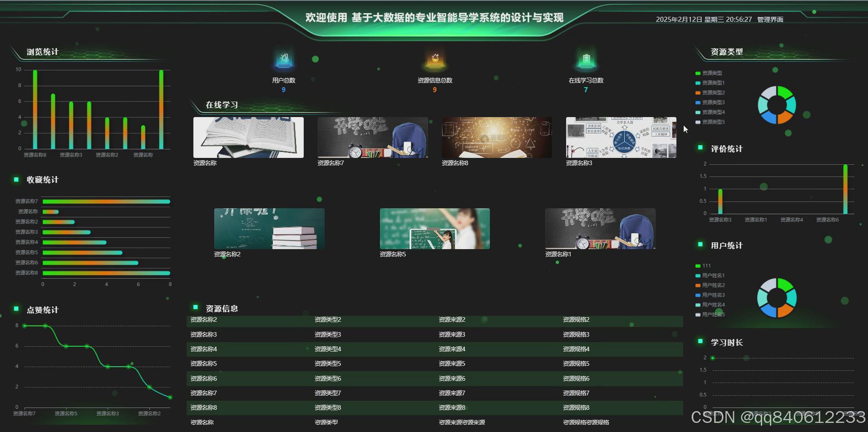Screen dimensions: 868x432
Task: Select table cell 资源来源2
Action: pos(452,320)
